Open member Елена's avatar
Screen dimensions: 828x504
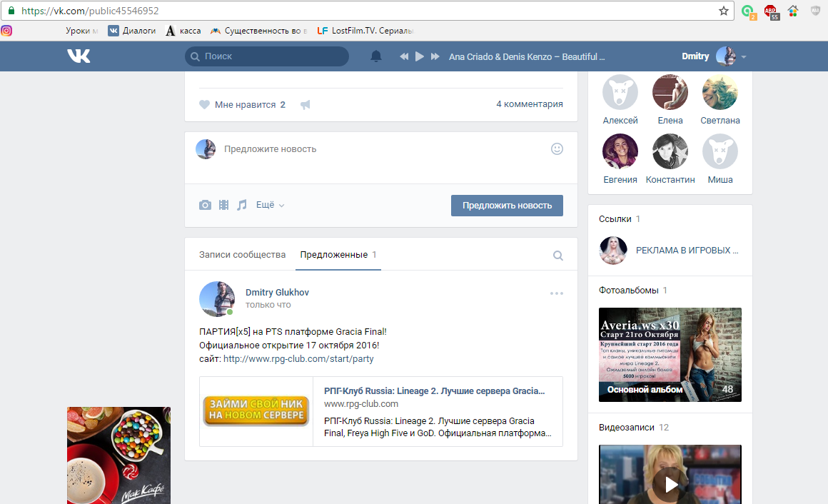click(670, 93)
